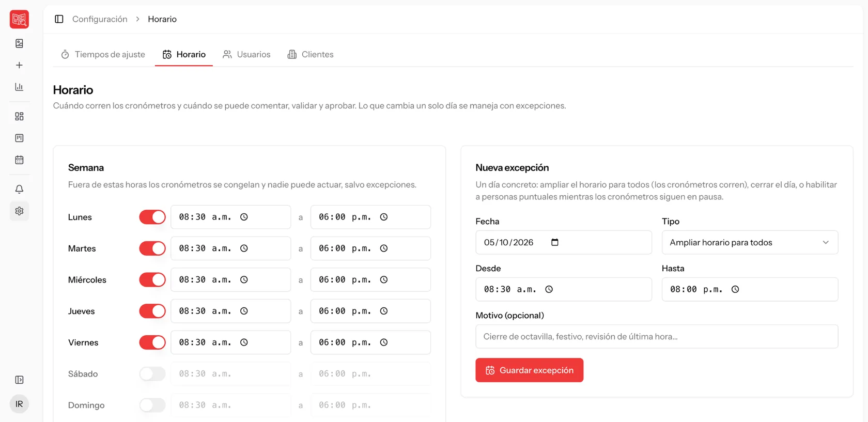This screenshot has height=422, width=868.
Task: Click Guardar excepción button
Action: (529, 370)
